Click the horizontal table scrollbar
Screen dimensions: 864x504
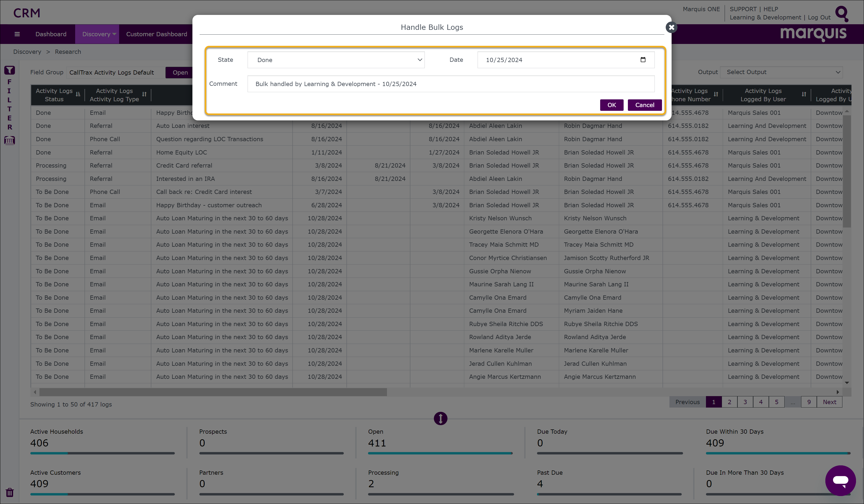(x=213, y=392)
